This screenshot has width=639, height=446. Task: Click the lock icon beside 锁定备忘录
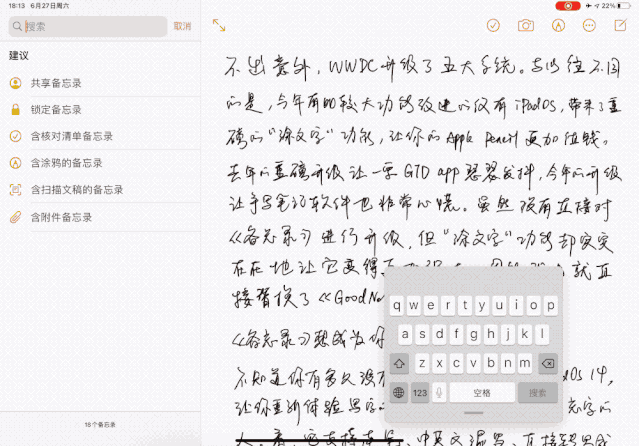click(x=15, y=110)
